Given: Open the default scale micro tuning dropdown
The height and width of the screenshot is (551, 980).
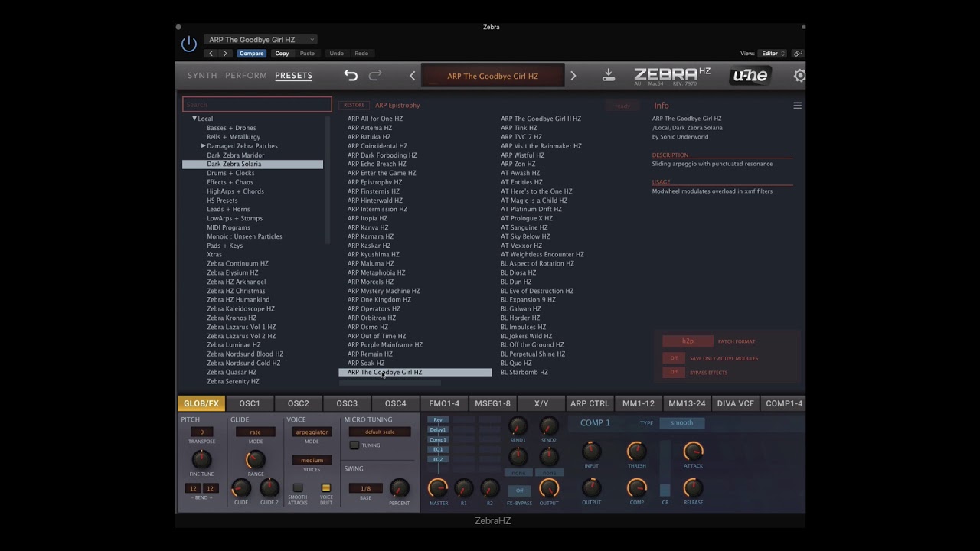Looking at the screenshot, I should [x=380, y=432].
